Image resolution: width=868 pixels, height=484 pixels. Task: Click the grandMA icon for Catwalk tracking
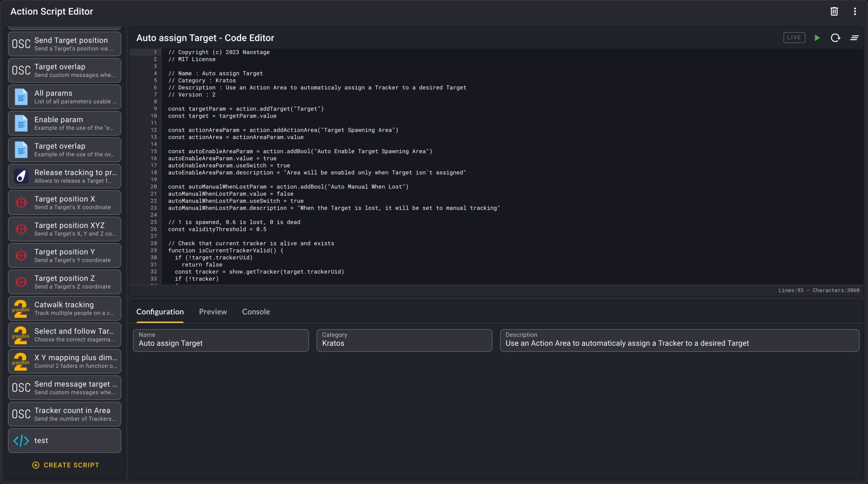(21, 308)
